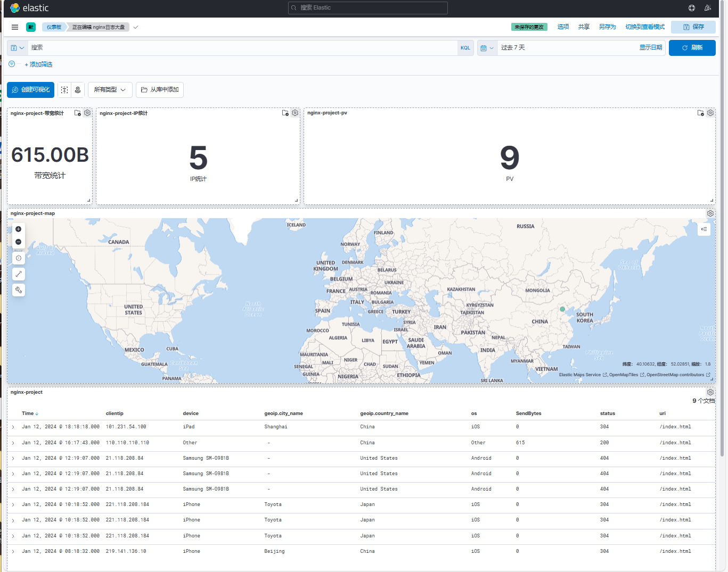Image resolution: width=728 pixels, height=572 pixels.
Task: Open the map full screen icon
Action: pyautogui.click(x=19, y=274)
